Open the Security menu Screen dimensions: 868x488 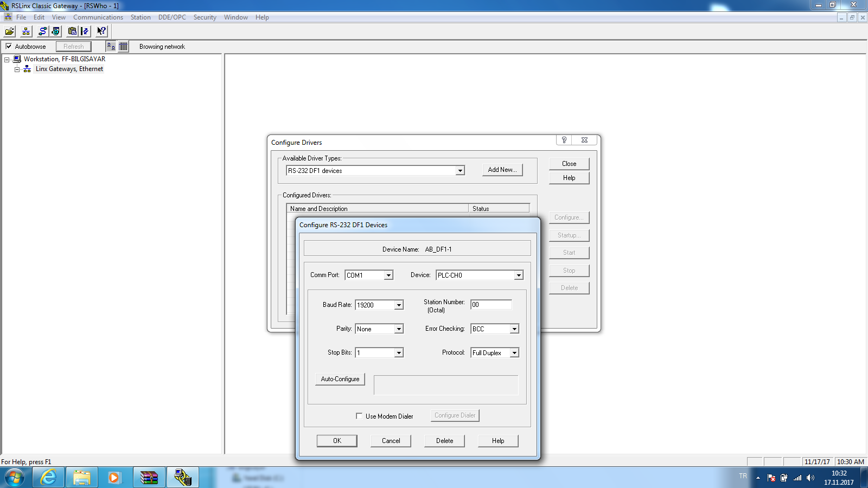point(205,17)
